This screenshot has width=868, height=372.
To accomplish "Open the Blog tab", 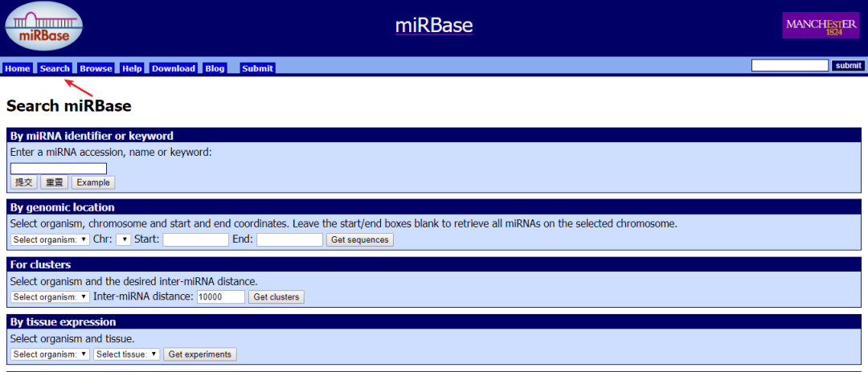I will (x=215, y=68).
